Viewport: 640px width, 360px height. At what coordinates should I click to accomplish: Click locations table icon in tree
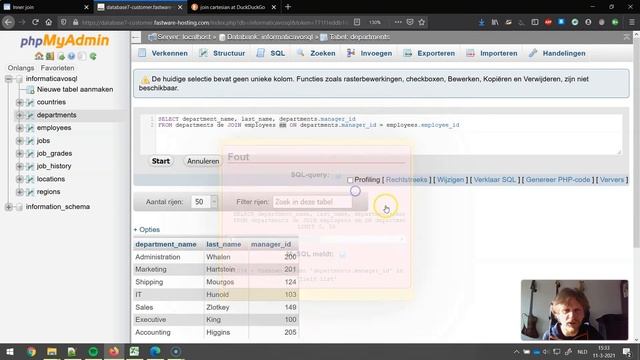coord(30,179)
